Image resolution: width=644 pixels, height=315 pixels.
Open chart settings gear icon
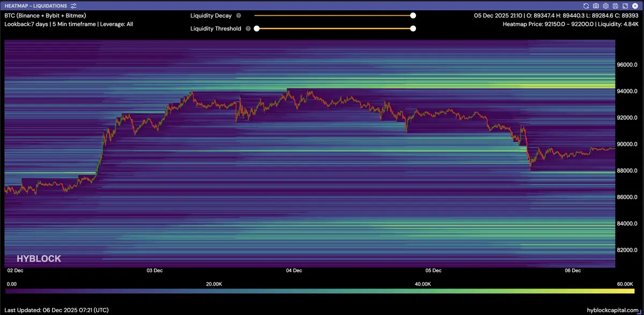[605, 5]
